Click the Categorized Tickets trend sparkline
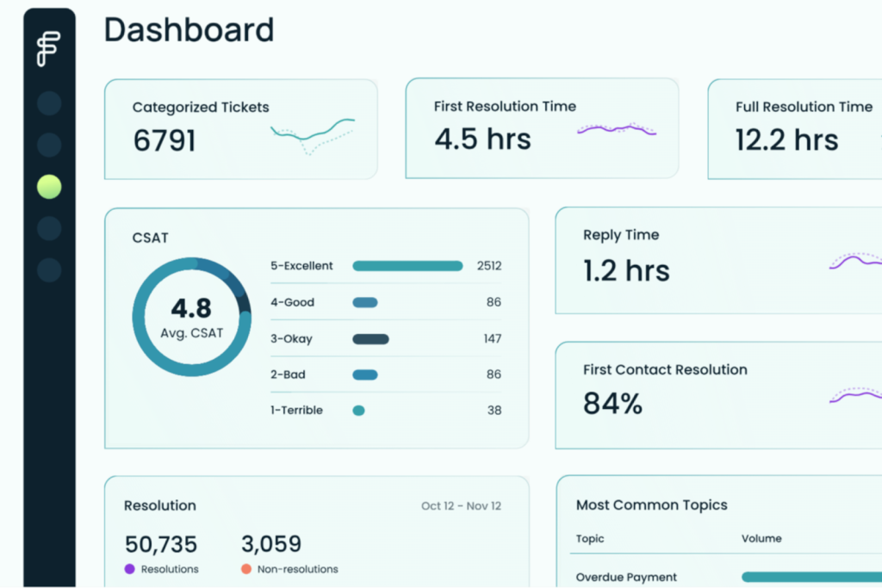Image resolution: width=882 pixels, height=588 pixels. tap(314, 133)
